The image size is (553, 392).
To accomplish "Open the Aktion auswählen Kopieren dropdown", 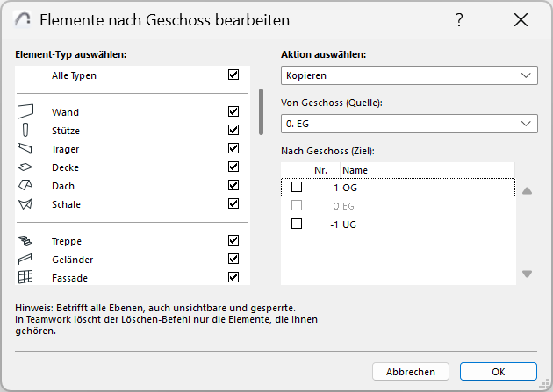I will click(409, 75).
